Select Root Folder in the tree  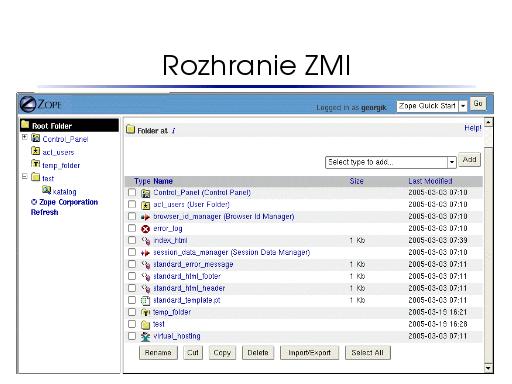[x=52, y=126]
